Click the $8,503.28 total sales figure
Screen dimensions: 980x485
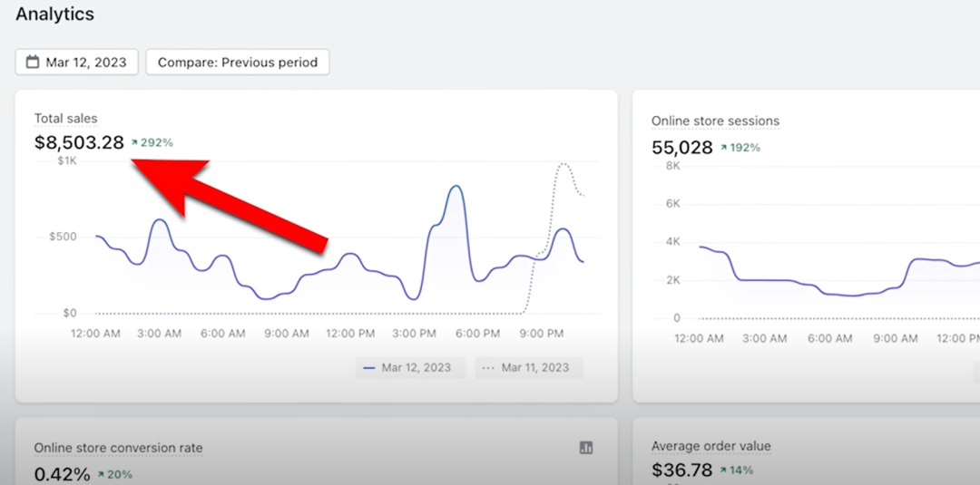click(x=79, y=142)
